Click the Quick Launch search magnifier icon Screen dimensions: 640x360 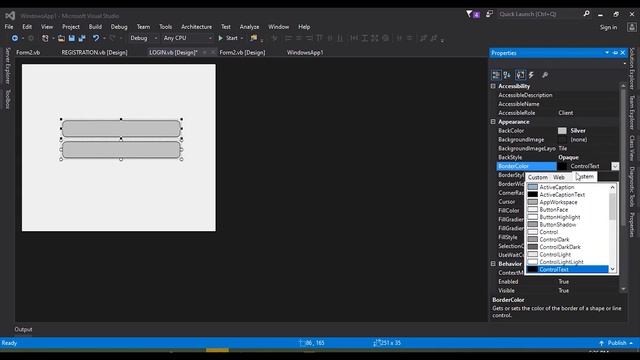click(x=587, y=14)
